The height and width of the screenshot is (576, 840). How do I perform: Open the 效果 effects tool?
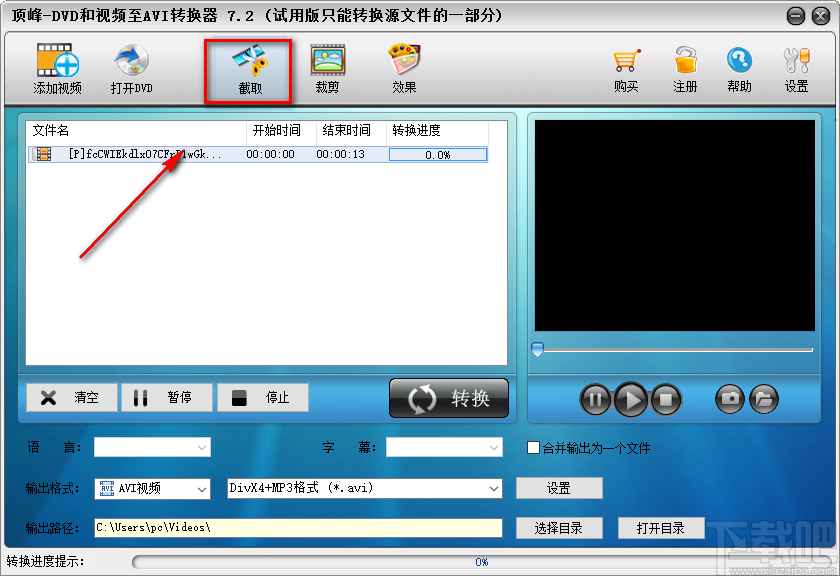(404, 68)
